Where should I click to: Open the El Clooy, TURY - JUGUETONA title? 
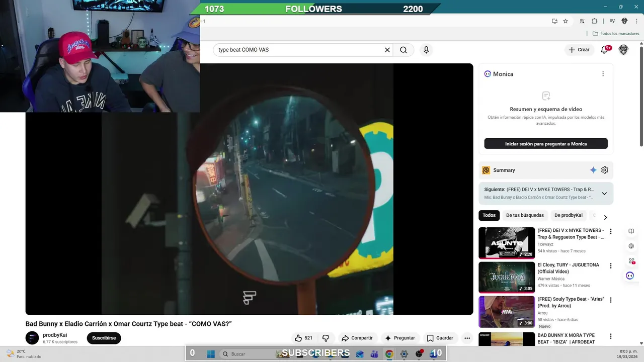[568, 268]
